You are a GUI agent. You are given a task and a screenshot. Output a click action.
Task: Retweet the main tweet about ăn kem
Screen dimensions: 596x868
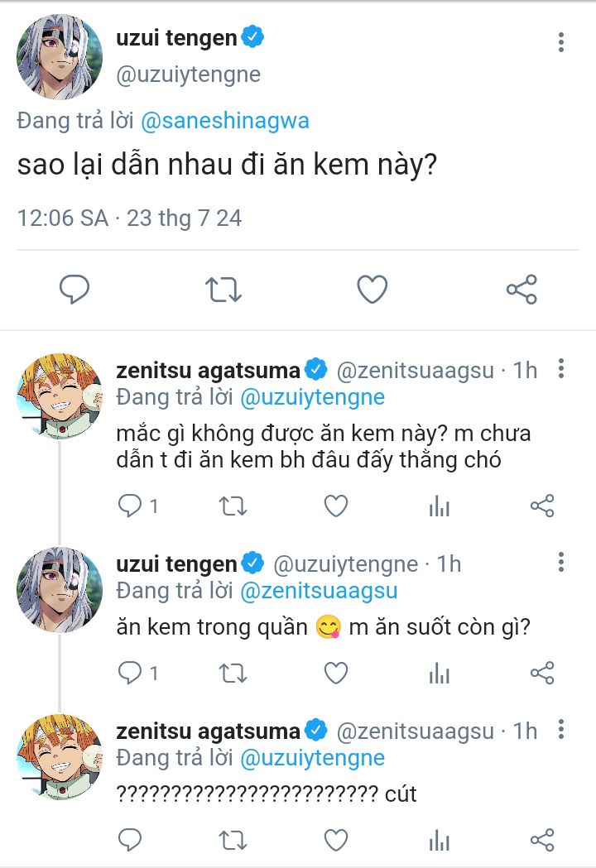coord(223,289)
